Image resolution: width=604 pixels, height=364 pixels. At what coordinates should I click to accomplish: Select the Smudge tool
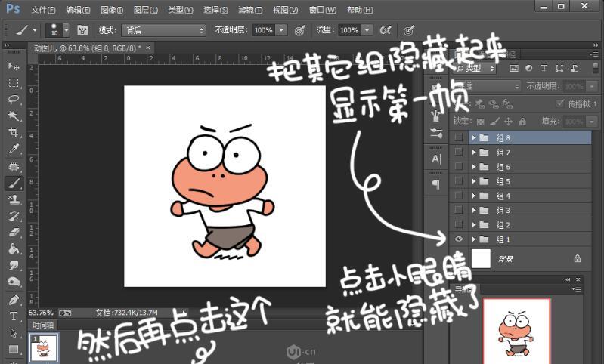tap(14, 266)
